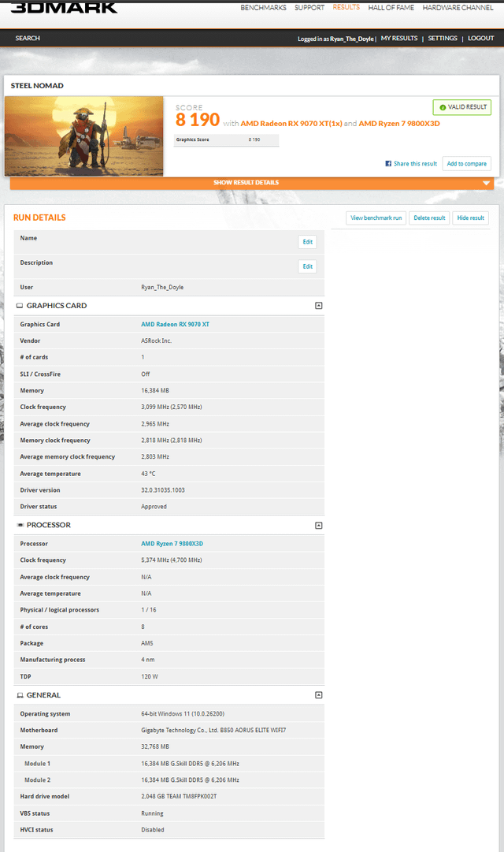
Task: Click VBS status Running
Action: point(152,813)
